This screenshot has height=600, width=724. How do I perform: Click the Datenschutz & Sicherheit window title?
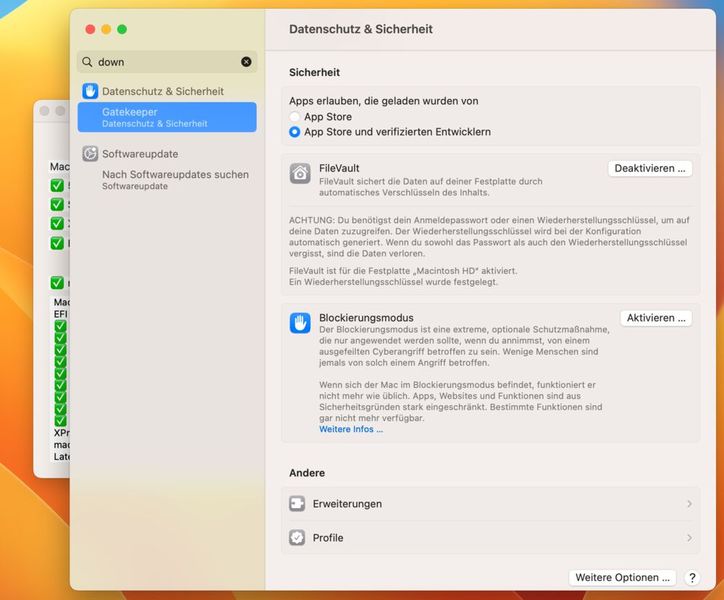pos(361,29)
